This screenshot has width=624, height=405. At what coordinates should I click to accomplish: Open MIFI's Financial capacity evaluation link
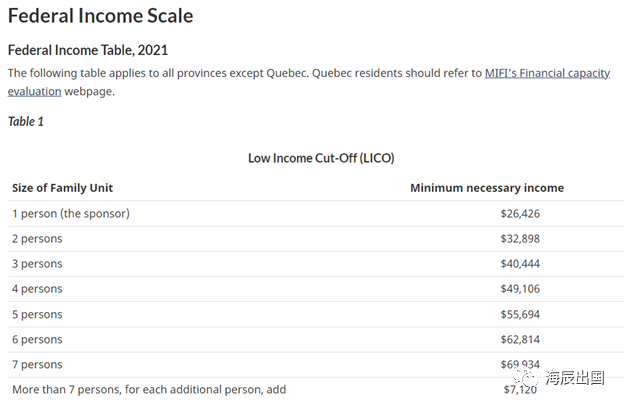coord(547,73)
